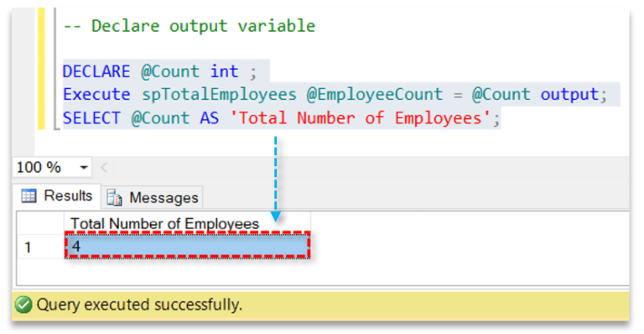The width and height of the screenshot is (644, 334).
Task: Click the yellow change-tracking margin bar
Action: tap(41, 68)
